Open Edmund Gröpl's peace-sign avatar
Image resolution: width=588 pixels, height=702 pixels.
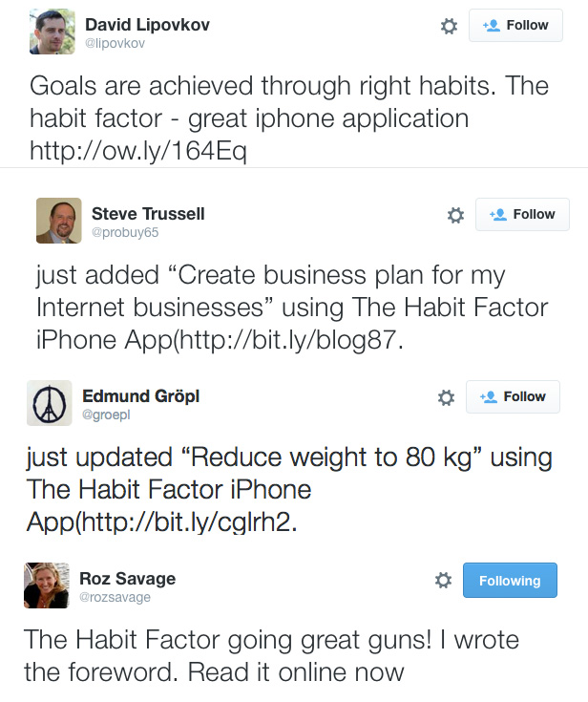[x=50, y=403]
